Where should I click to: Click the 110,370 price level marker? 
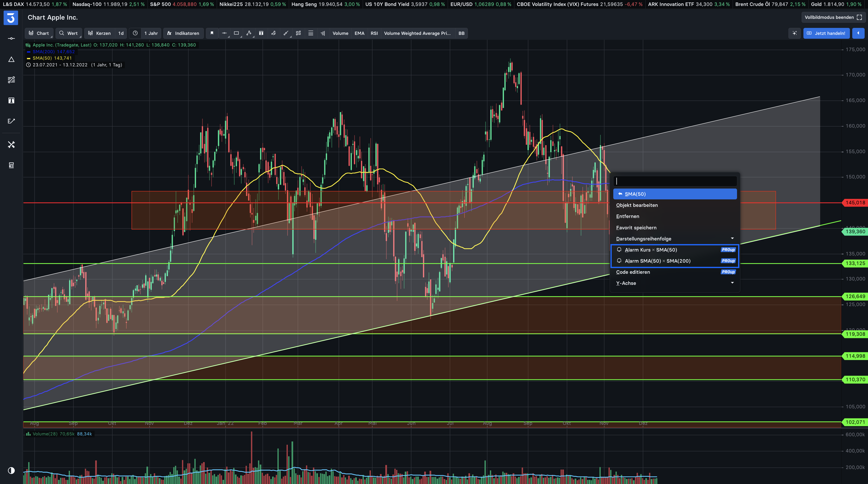click(855, 380)
